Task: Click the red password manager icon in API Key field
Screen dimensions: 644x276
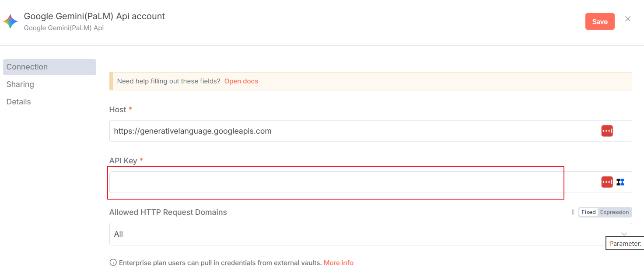Action: 607,182
